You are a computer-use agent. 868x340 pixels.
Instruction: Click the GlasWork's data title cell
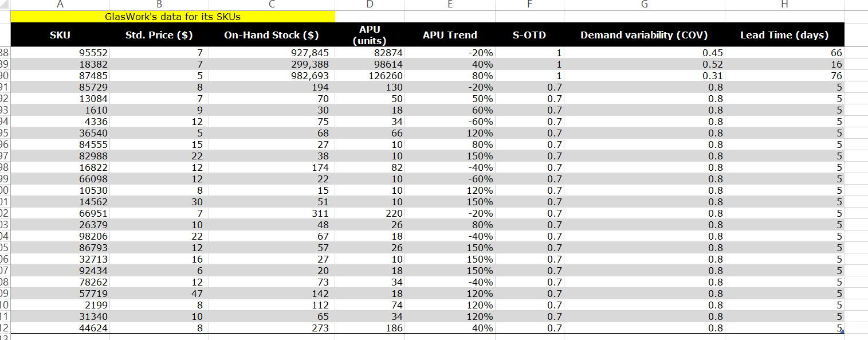click(x=173, y=17)
